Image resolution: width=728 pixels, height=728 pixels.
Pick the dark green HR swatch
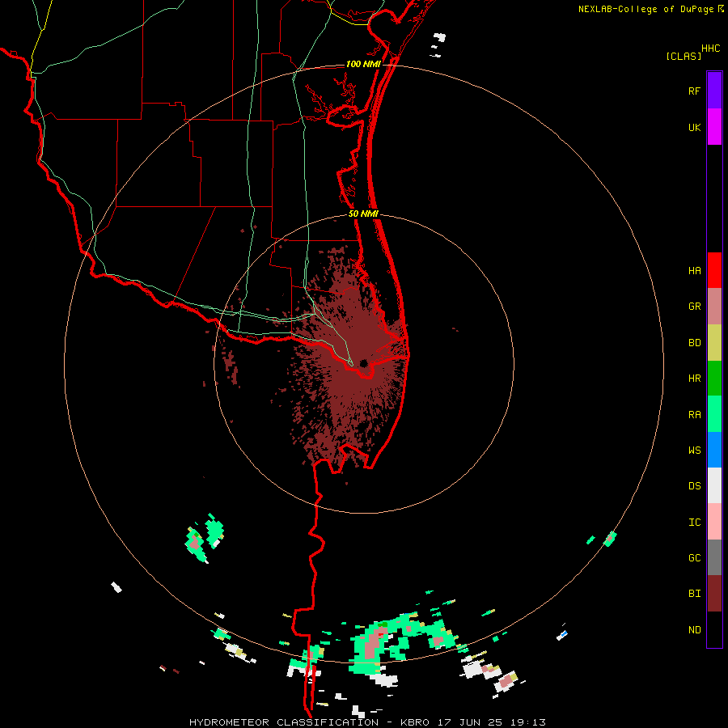(x=714, y=378)
